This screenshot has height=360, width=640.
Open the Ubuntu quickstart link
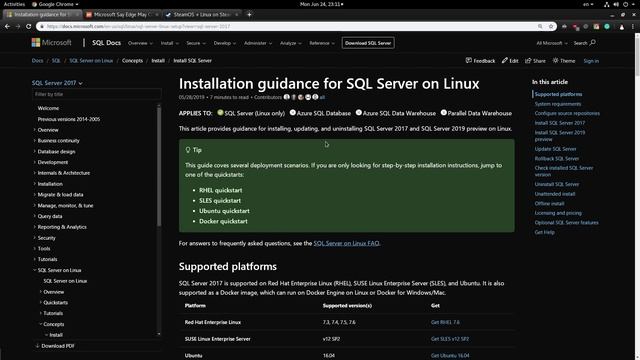[x=224, y=211]
